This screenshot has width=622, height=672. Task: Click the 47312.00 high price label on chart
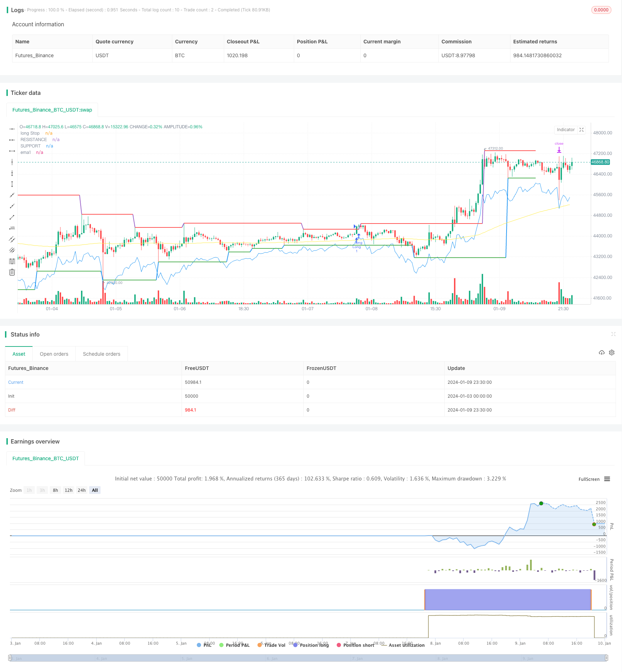[x=496, y=149]
